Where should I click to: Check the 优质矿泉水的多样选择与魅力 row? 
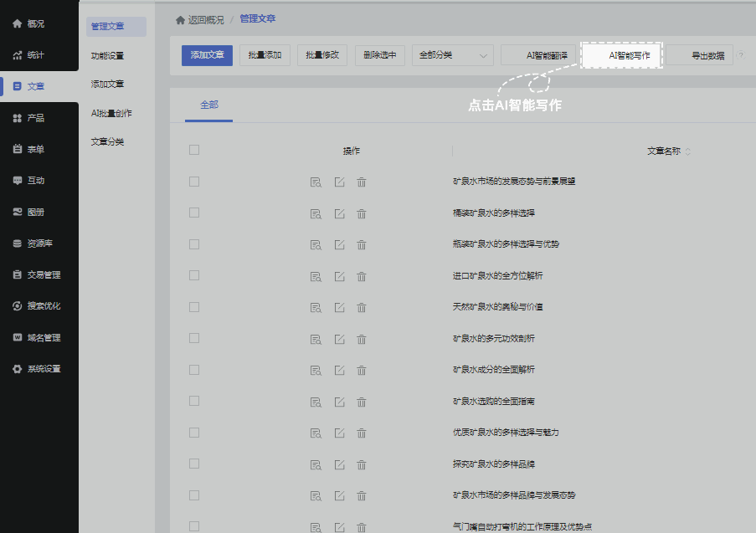coord(194,433)
